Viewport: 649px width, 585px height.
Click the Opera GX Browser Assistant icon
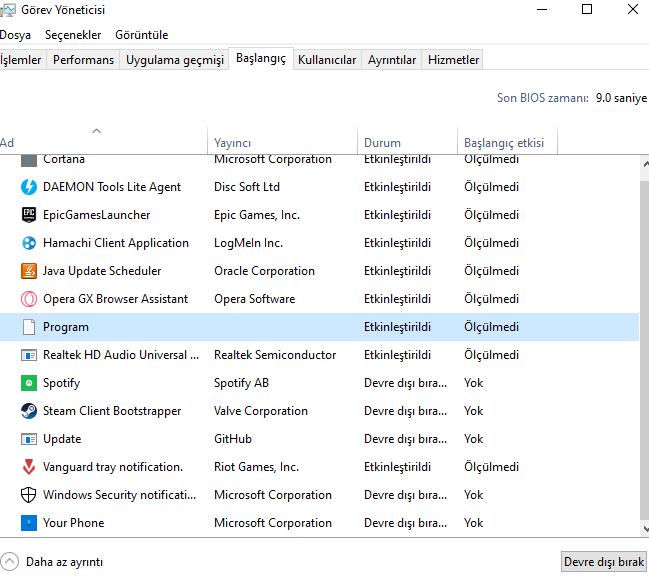point(29,299)
